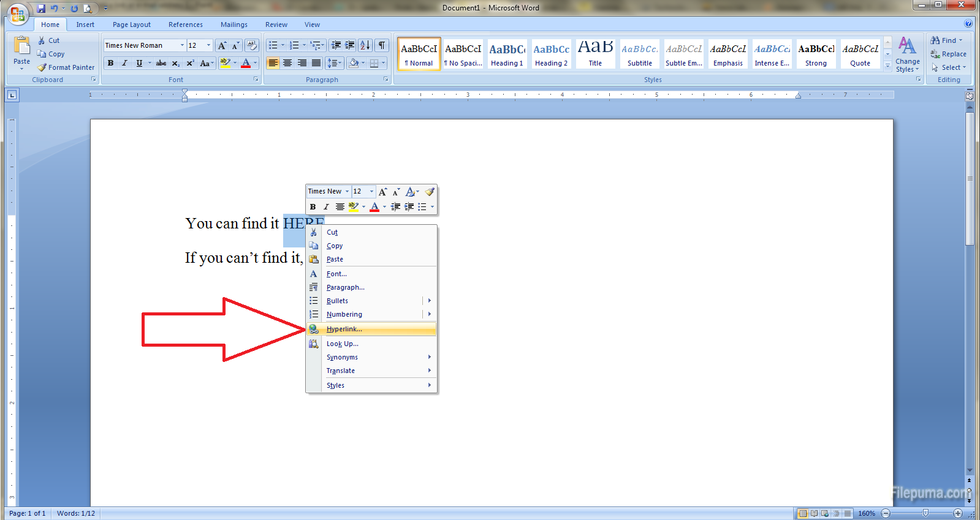Click Zoom In plus button
980x520 pixels.
[x=958, y=513]
